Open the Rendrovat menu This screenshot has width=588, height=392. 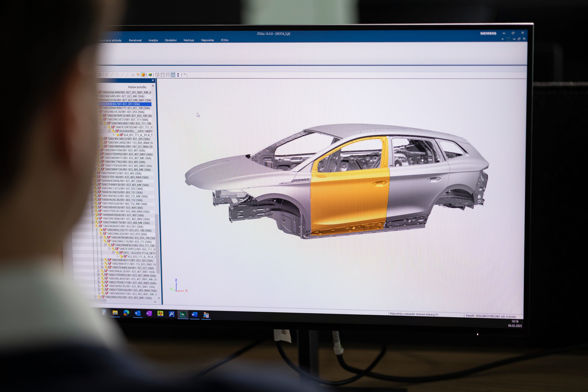[135, 40]
